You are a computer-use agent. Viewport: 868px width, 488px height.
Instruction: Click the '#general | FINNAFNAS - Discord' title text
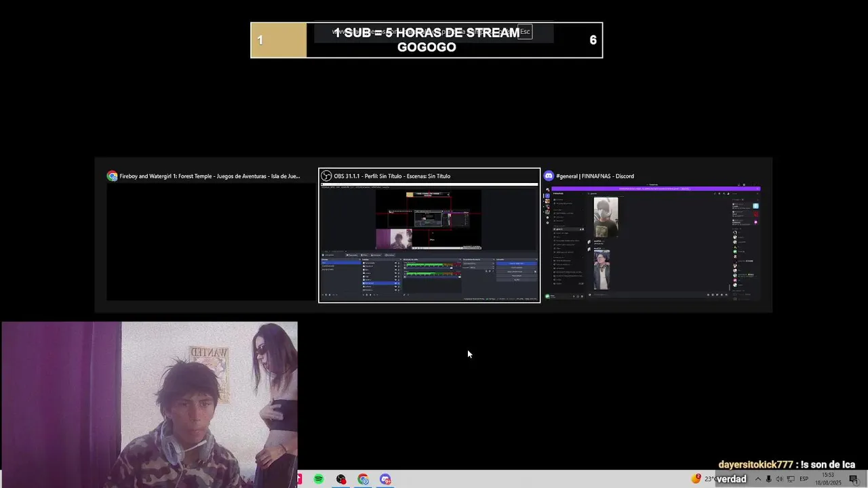(595, 176)
